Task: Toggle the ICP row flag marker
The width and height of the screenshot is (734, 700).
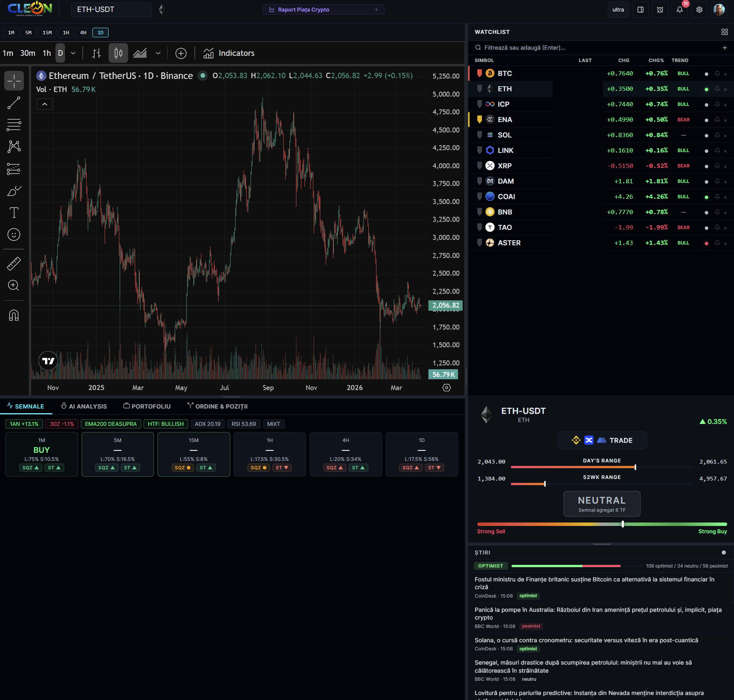Action: pos(479,104)
